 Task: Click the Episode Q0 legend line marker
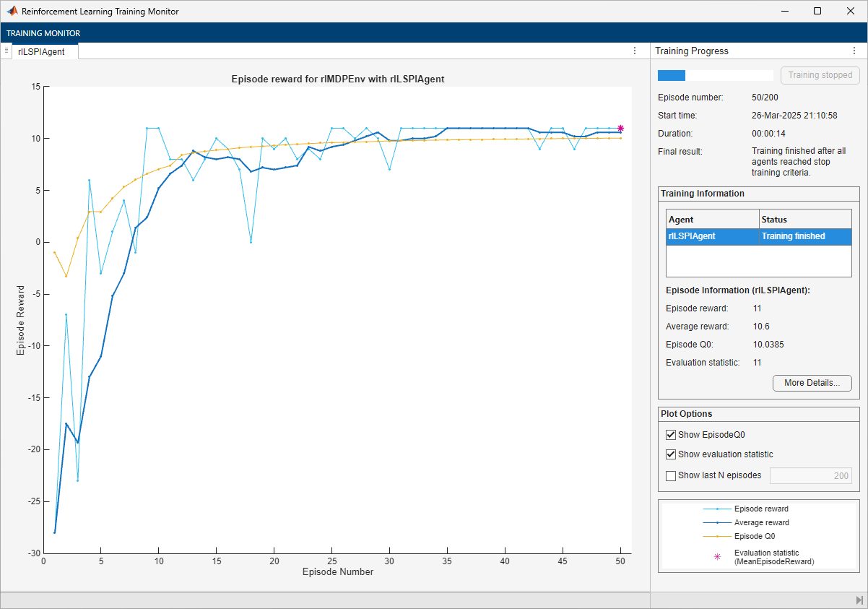click(717, 536)
